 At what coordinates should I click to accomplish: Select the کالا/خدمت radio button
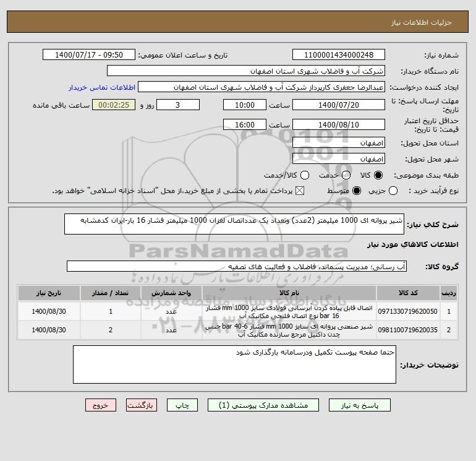305,175
